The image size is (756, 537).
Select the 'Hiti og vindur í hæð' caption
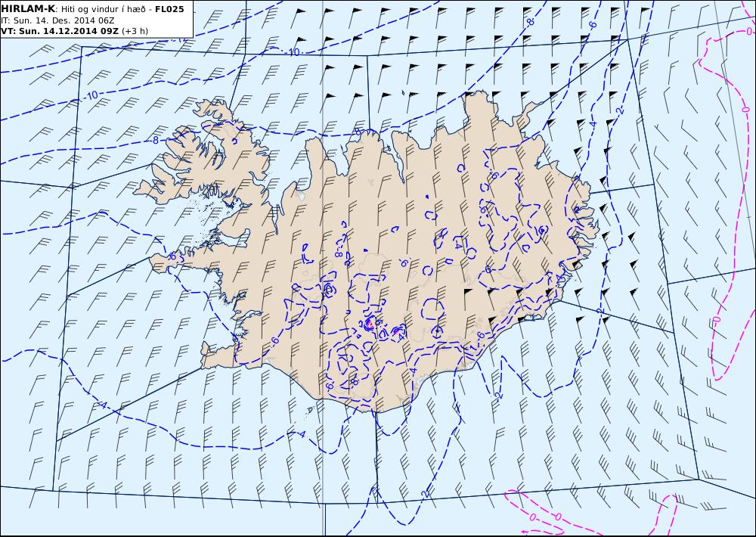(x=104, y=9)
